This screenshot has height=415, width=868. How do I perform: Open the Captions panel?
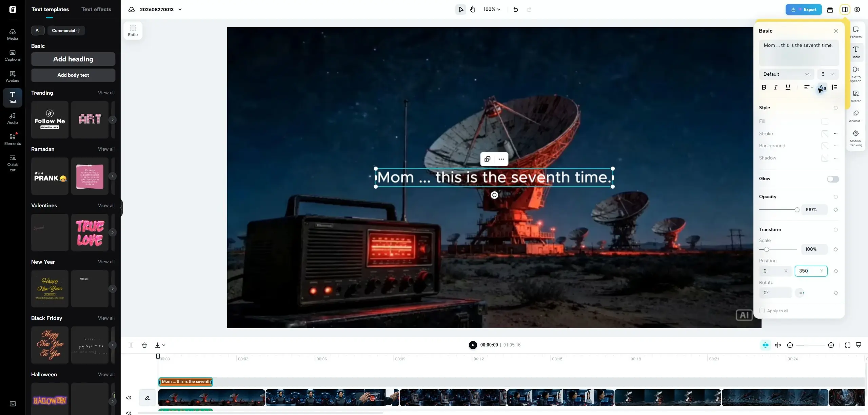click(13, 55)
